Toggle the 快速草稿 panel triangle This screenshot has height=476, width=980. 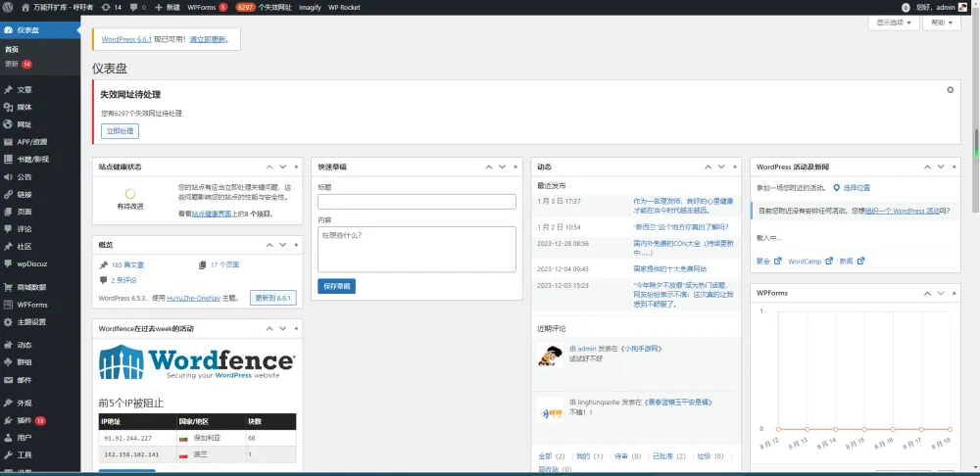coord(515,167)
